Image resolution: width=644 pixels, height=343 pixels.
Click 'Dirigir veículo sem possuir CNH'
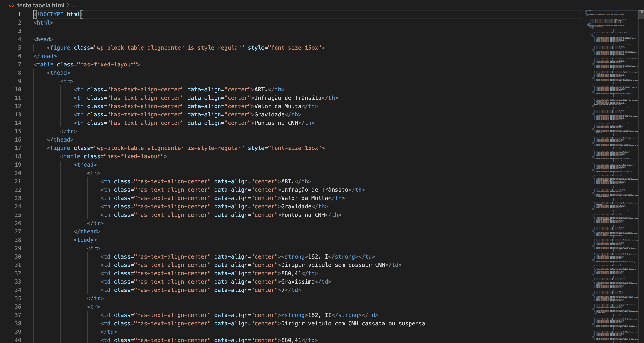click(x=333, y=265)
